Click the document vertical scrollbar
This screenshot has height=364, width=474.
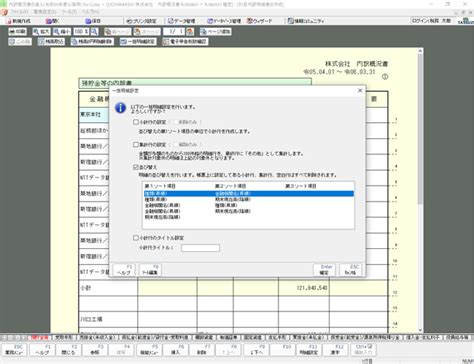(x=420, y=190)
